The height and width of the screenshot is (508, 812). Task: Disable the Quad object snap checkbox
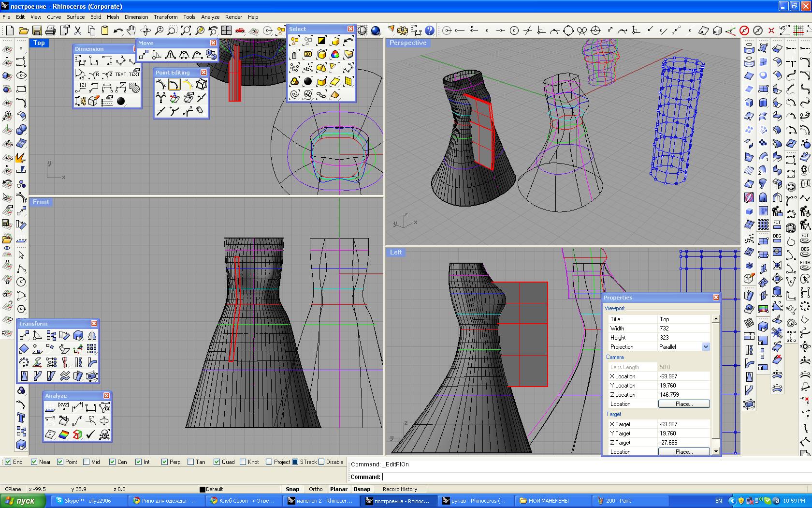click(217, 462)
